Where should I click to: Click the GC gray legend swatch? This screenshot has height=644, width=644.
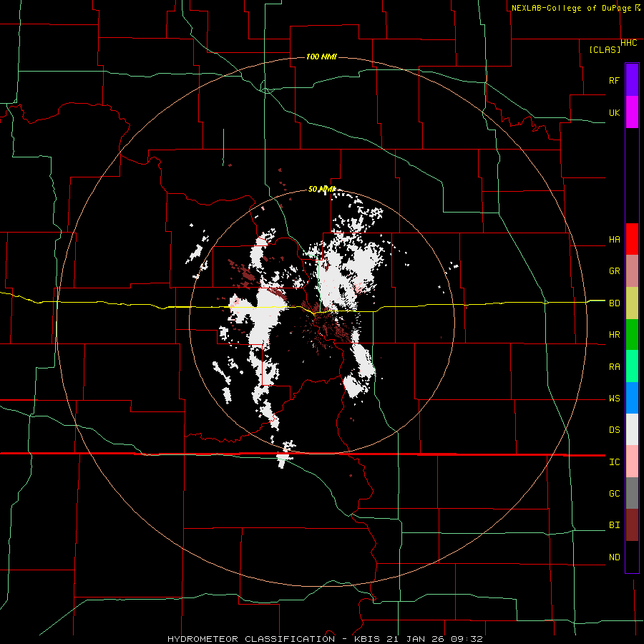tap(632, 493)
